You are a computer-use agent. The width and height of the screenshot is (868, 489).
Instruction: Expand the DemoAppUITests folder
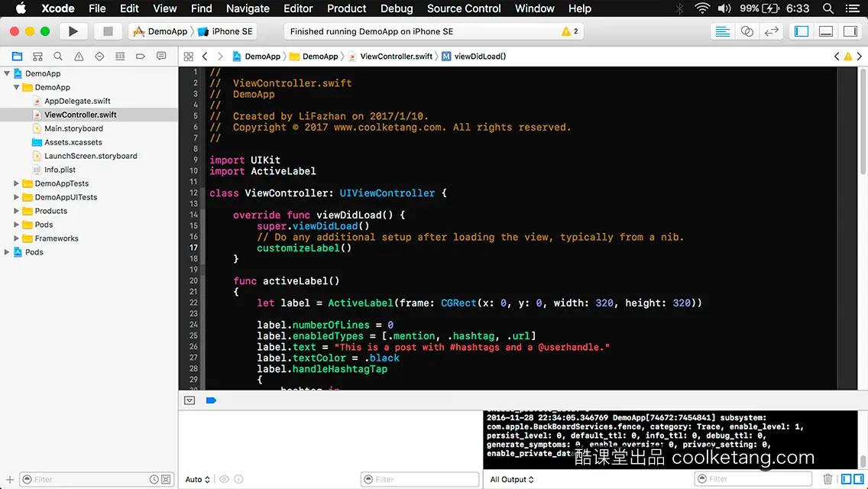[16, 197]
